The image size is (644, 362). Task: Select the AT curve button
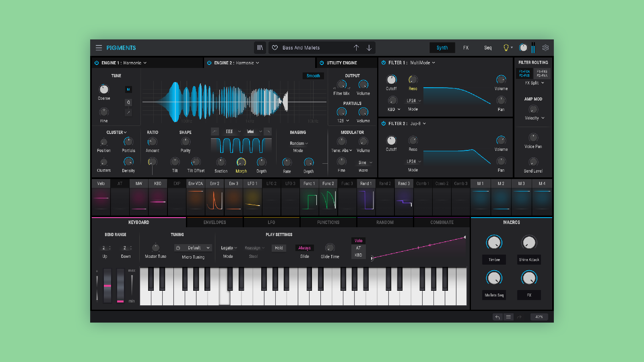pos(358,248)
